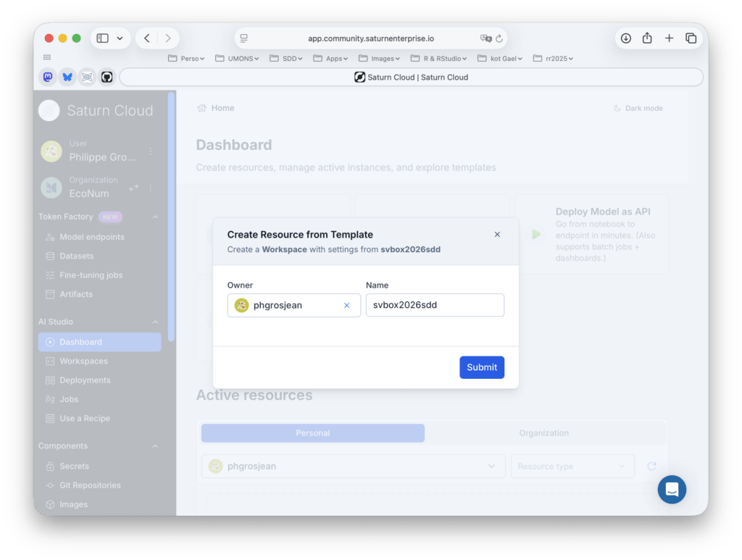This screenshot has height=560, width=742.
Task: Close the Create Resource from Template dialog
Action: click(497, 235)
